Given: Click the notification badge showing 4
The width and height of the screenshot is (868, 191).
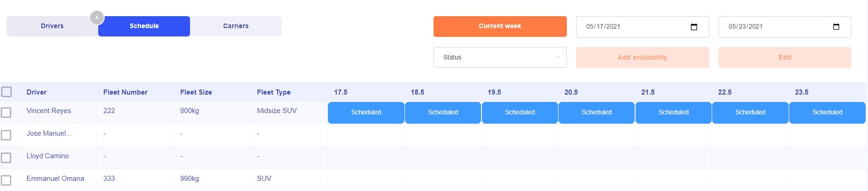Looking at the screenshot, I should click(96, 18).
